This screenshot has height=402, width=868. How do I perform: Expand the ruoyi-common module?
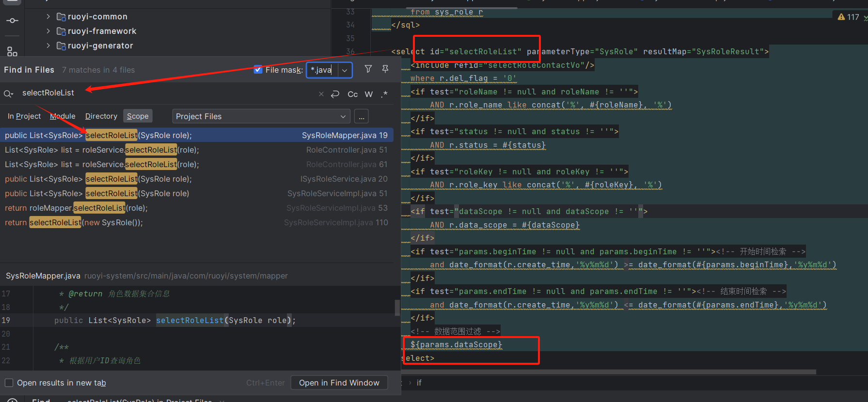48,16
